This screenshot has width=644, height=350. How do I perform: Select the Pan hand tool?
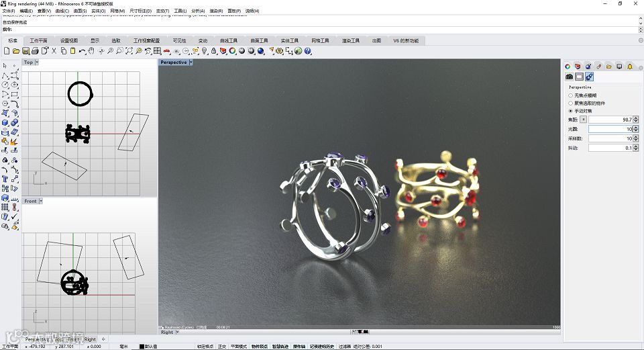pyautogui.click(x=91, y=51)
